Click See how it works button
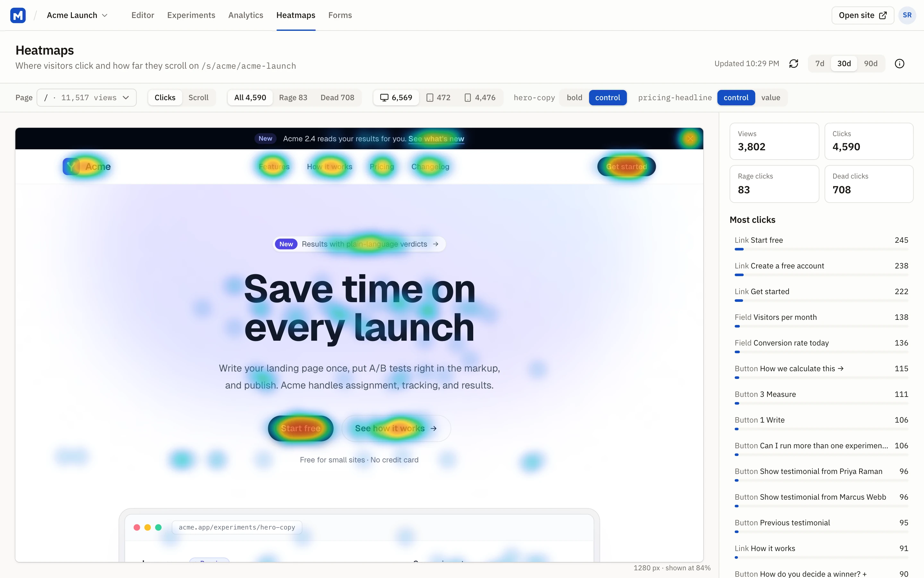Screen dimensions: 924x578 point(396,428)
